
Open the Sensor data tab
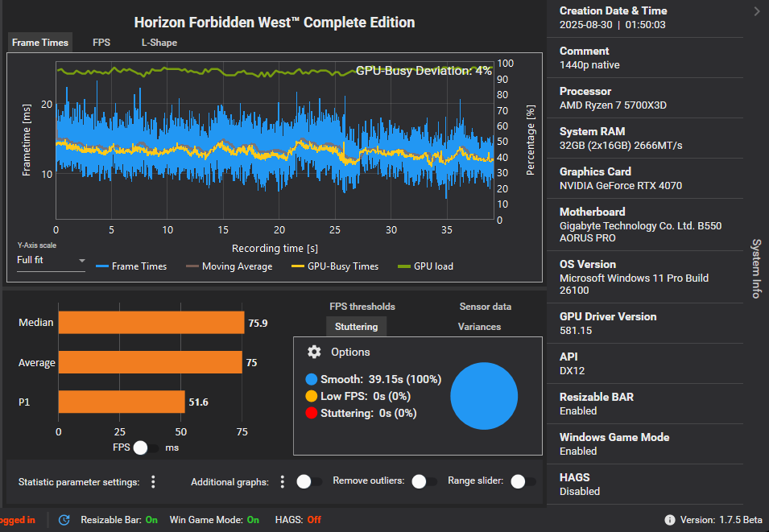485,307
